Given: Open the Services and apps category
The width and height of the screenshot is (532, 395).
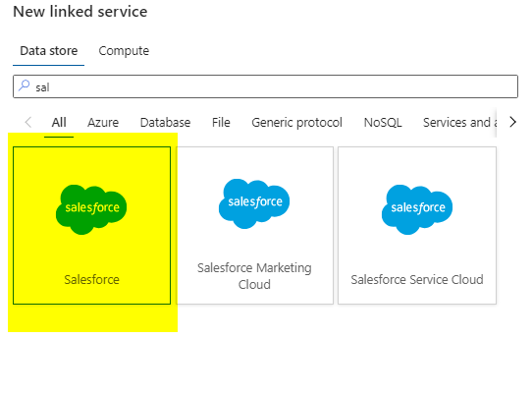Looking at the screenshot, I should [x=459, y=122].
